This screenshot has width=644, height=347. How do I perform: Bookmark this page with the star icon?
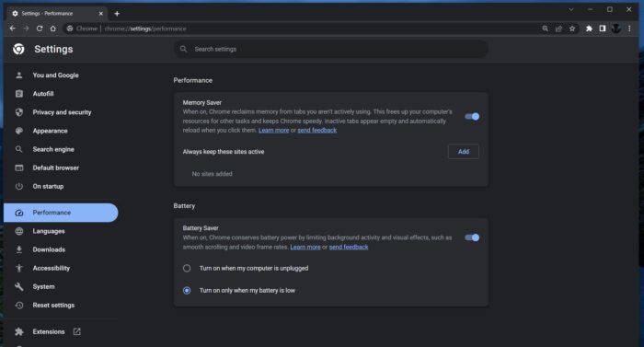(572, 29)
